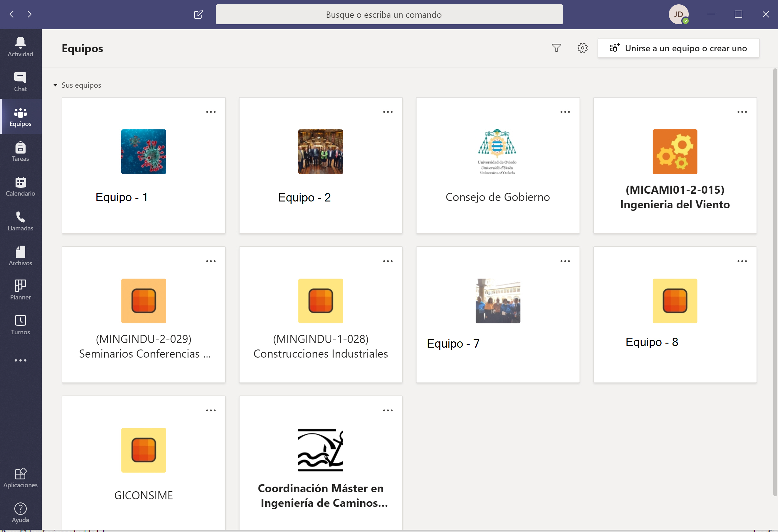Open '(MICAMI01-2-015) Ingenieria del Viento' name

[x=675, y=197]
